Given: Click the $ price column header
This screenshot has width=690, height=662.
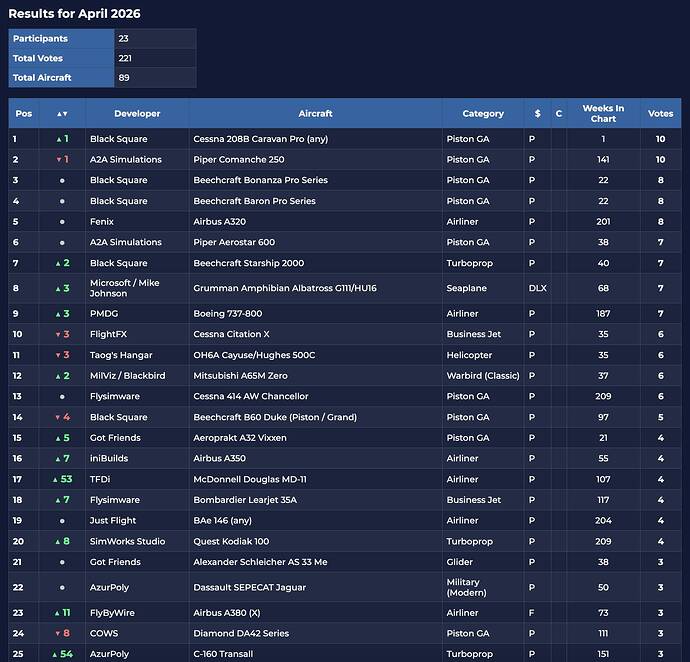Looking at the screenshot, I should (x=538, y=114).
